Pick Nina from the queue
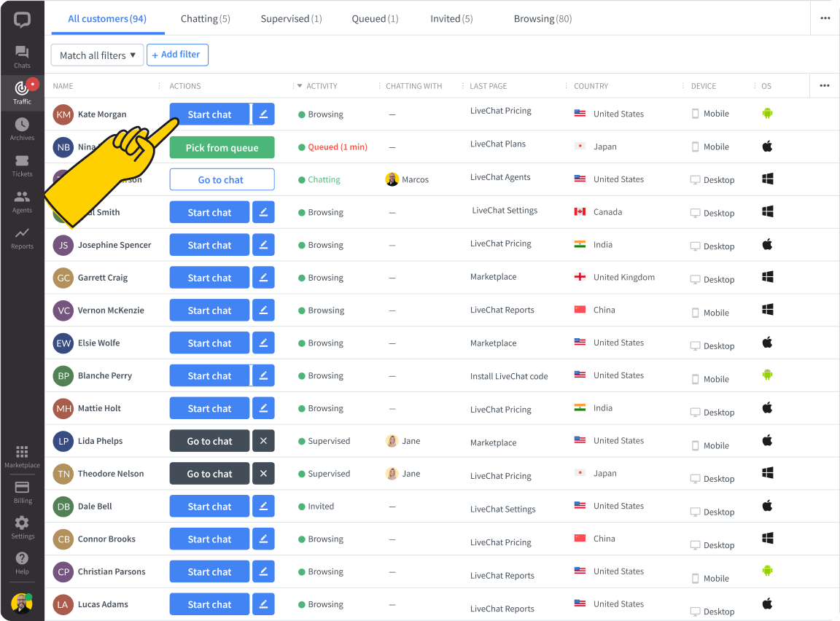 click(222, 147)
